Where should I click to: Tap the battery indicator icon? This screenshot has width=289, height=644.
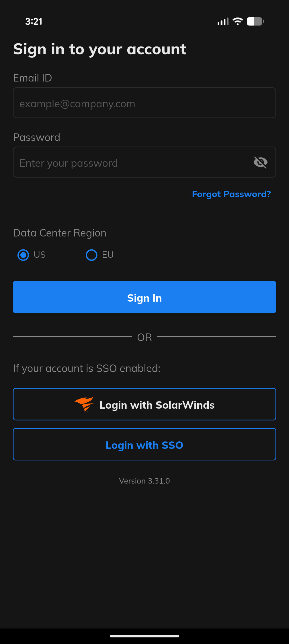pos(255,21)
